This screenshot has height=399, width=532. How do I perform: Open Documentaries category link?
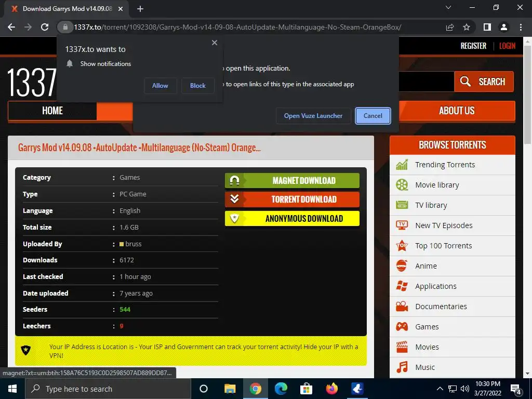[x=441, y=307]
